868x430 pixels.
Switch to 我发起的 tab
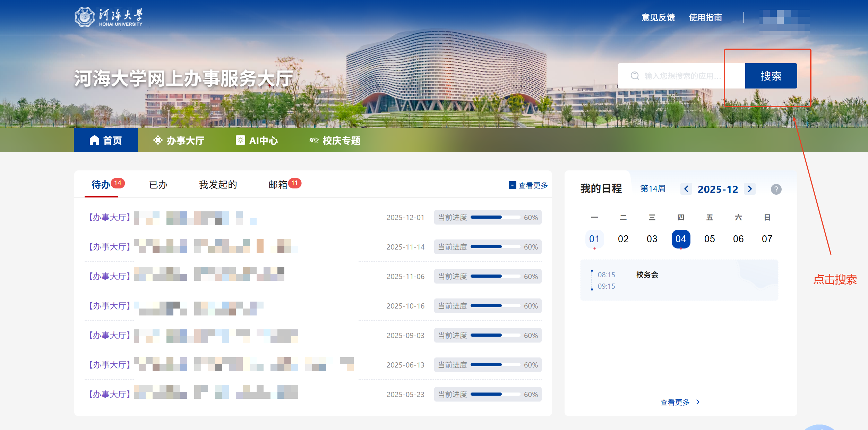tap(218, 185)
